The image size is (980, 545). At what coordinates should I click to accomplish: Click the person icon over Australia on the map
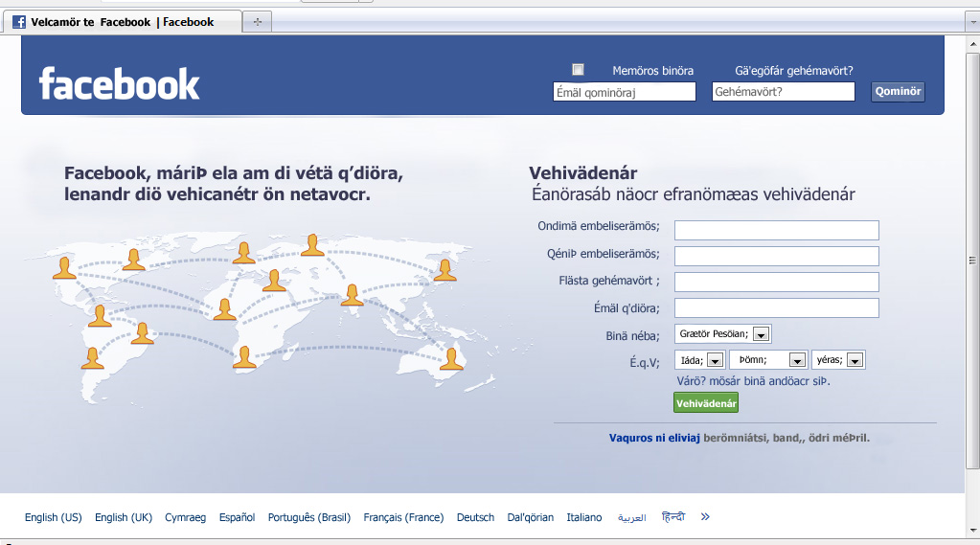tap(449, 359)
